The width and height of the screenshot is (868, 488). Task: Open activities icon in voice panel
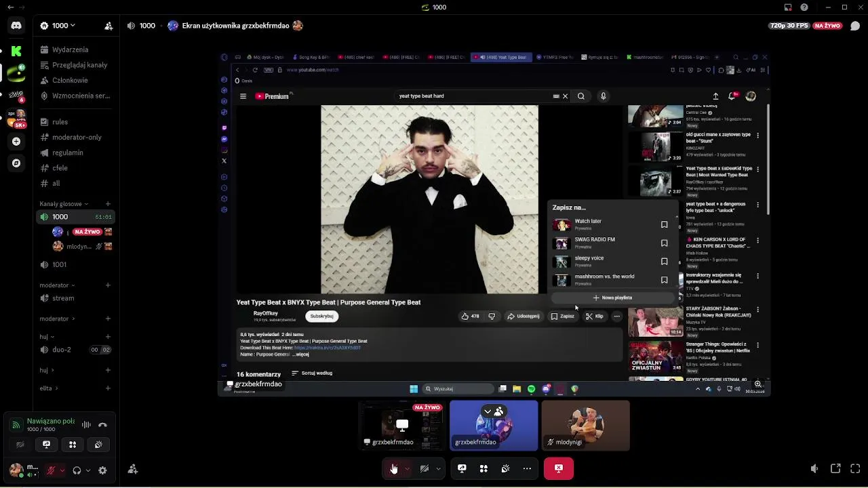73,445
